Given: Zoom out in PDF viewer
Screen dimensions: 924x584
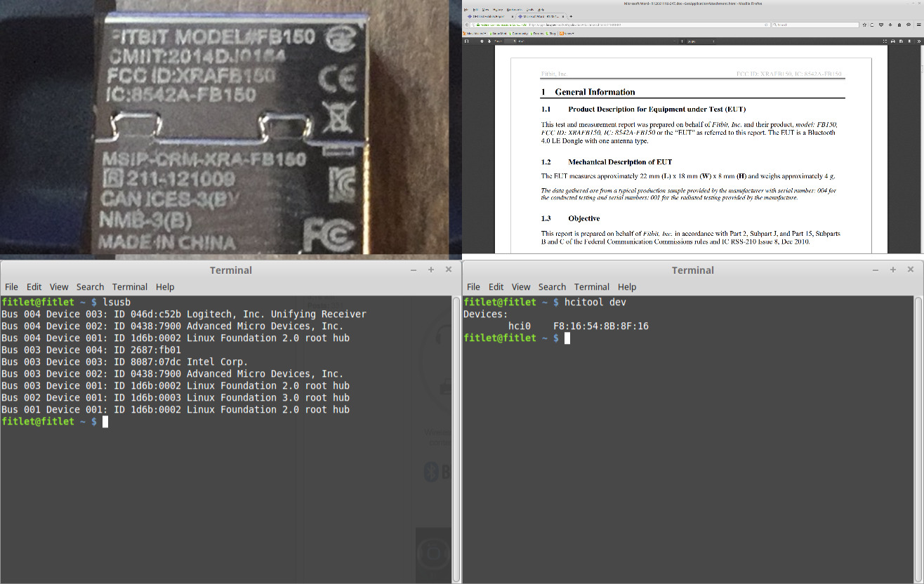Looking at the screenshot, I should [675, 41].
